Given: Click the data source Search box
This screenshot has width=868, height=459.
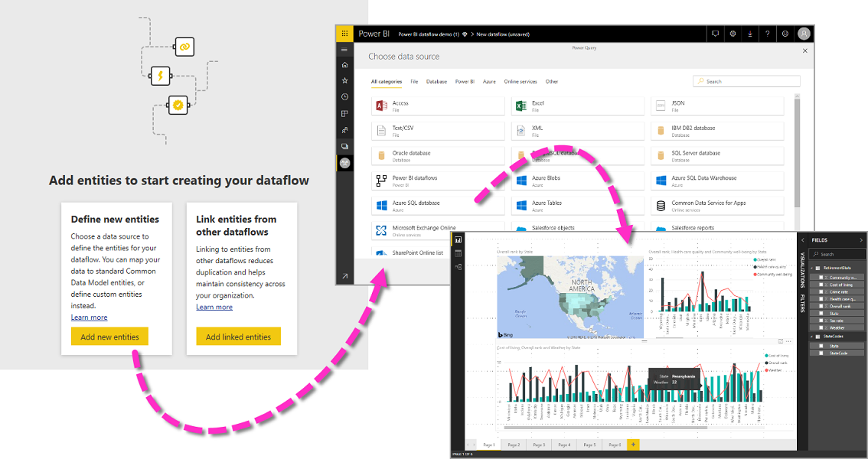Looking at the screenshot, I should coord(746,81).
